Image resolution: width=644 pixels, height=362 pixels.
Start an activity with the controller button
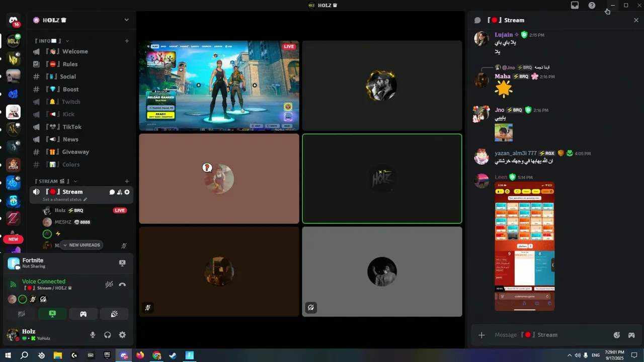coord(83,314)
